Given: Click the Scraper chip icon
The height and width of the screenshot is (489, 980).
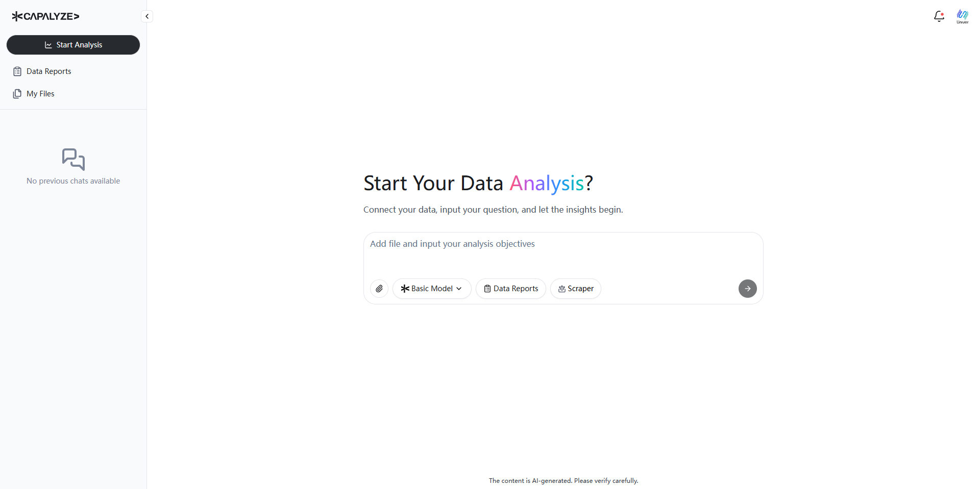Looking at the screenshot, I should click(562, 289).
